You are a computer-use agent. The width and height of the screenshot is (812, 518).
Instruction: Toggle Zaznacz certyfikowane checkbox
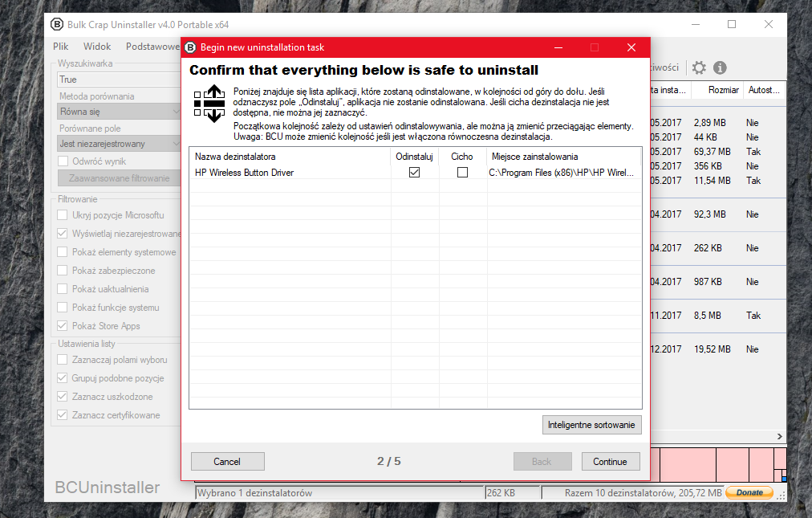62,415
